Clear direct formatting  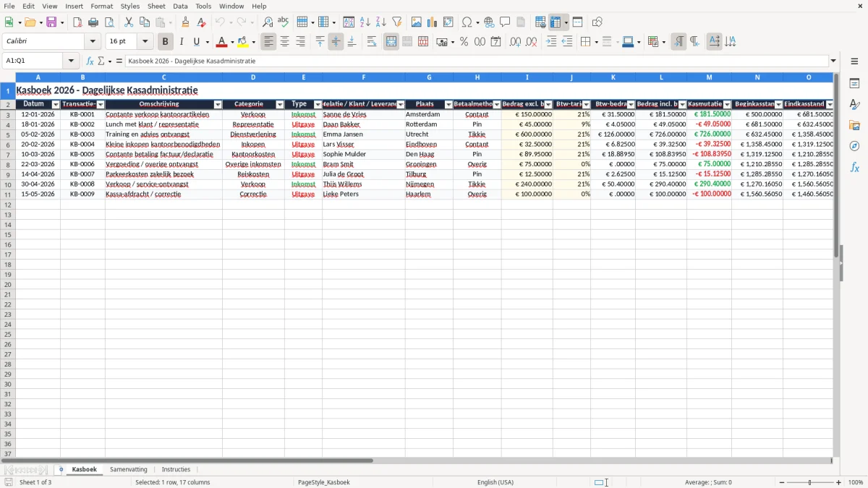(202, 22)
